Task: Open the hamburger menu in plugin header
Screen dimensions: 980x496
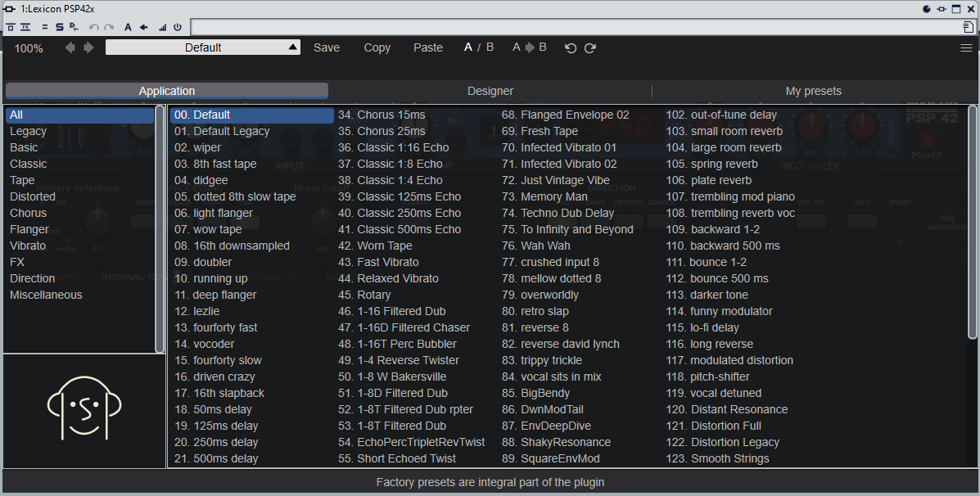Action: click(x=966, y=48)
